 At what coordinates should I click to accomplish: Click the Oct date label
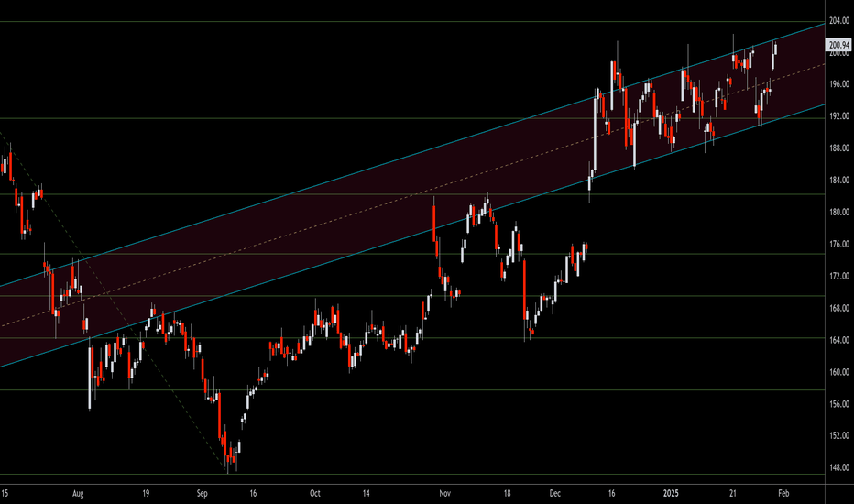315,494
